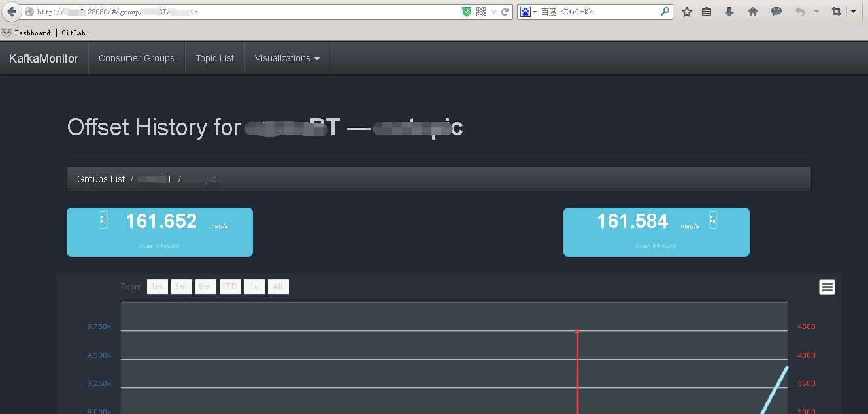This screenshot has width=868, height=414.
Task: Click the GitLab fox bookmark icon
Action: 7,33
